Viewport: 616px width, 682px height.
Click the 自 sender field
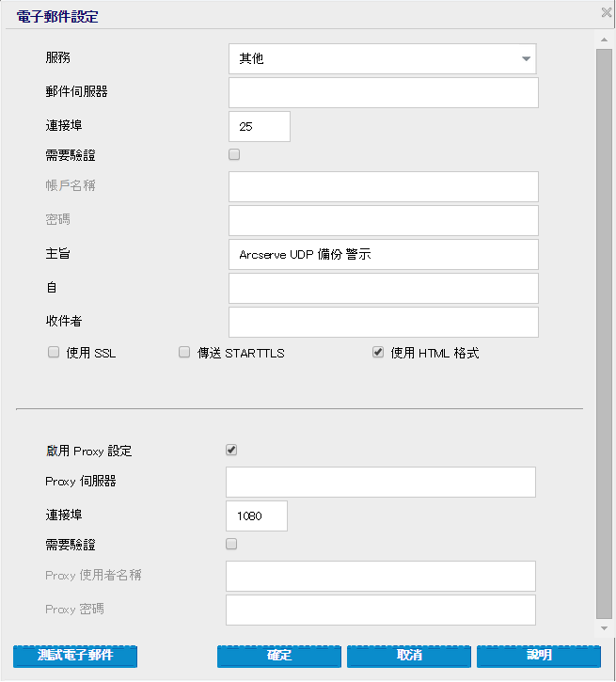tap(383, 288)
